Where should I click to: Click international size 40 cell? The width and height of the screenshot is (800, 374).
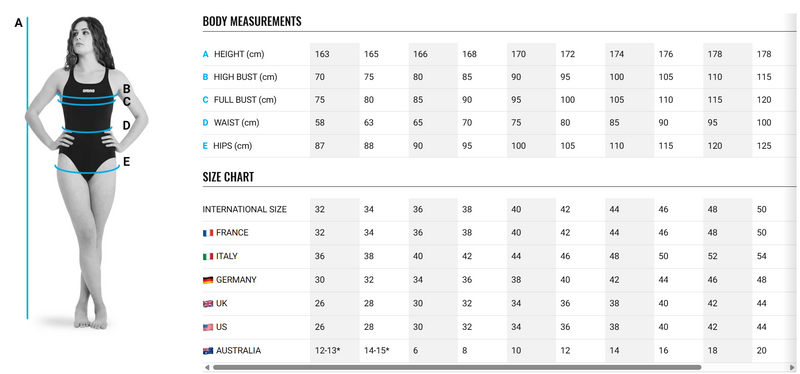[531, 209]
